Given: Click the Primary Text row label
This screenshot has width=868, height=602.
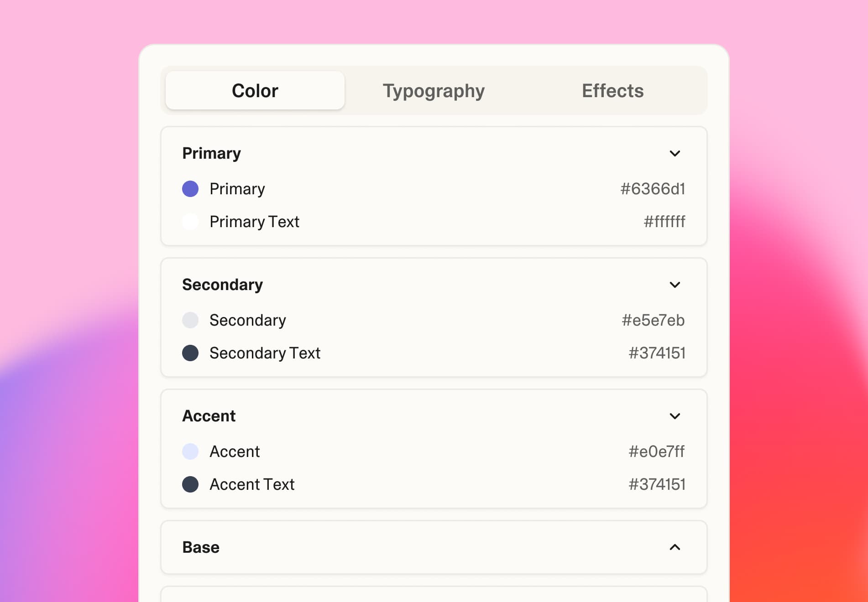Looking at the screenshot, I should pyautogui.click(x=254, y=222).
